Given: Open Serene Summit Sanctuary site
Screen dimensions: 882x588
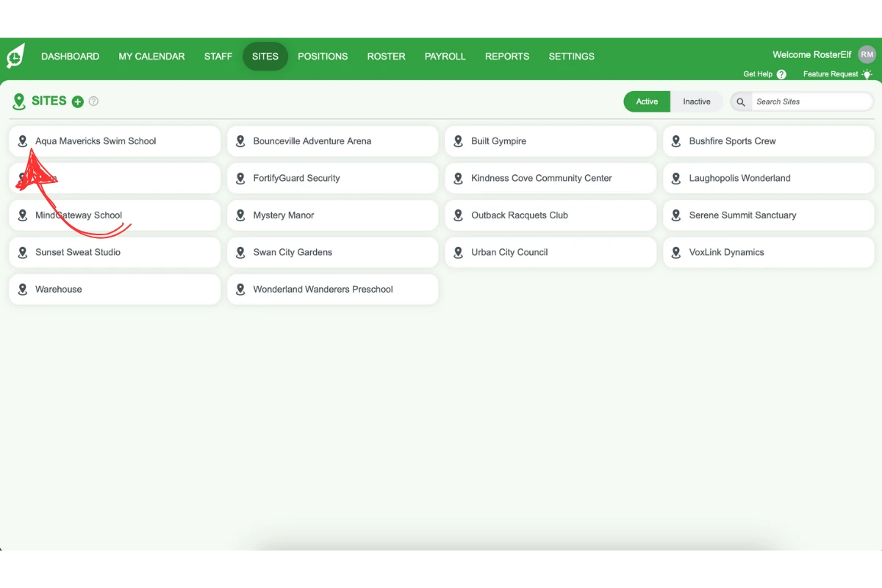Looking at the screenshot, I should click(769, 215).
